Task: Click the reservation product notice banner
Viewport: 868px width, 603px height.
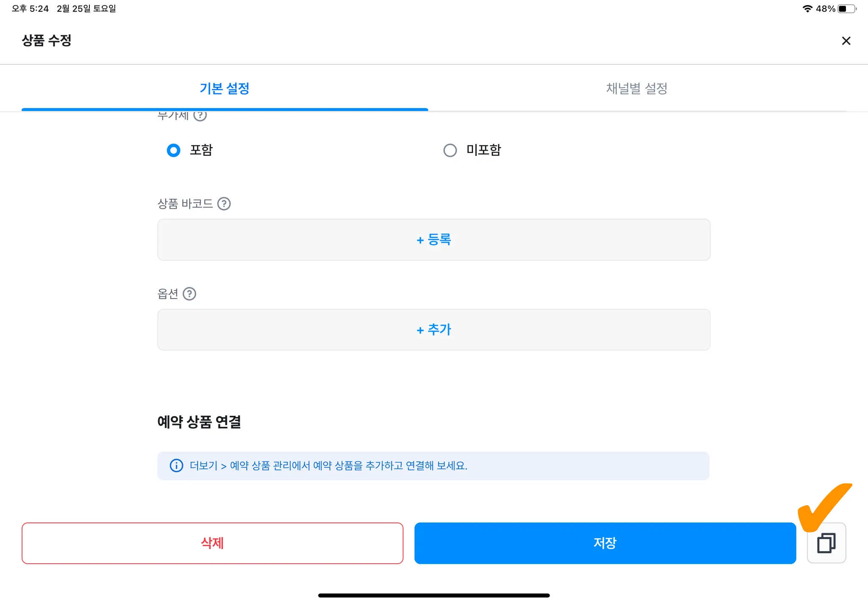Action: tap(433, 466)
